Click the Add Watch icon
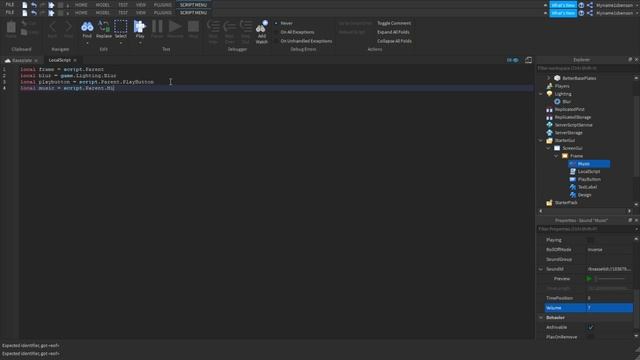The height and width of the screenshot is (360, 640). 262,27
